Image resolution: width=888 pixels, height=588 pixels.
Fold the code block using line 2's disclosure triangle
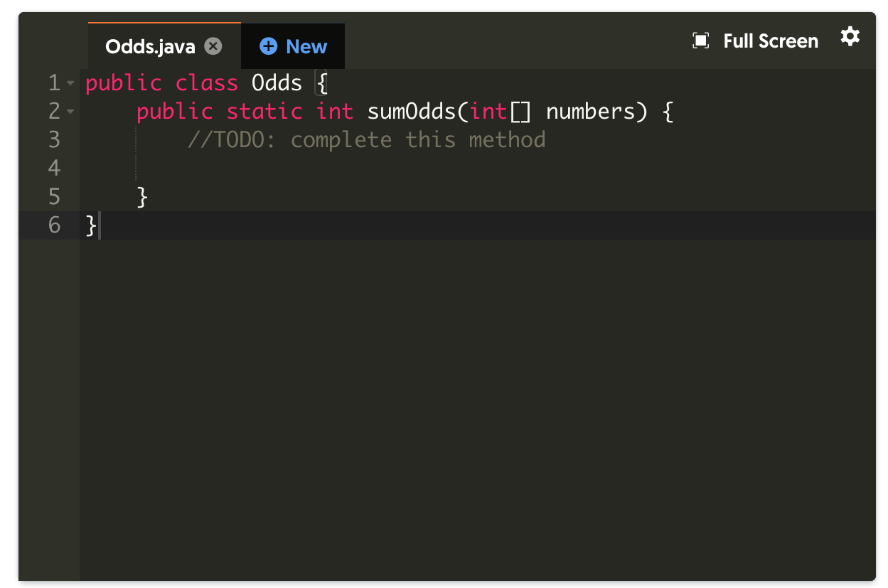pos(70,112)
